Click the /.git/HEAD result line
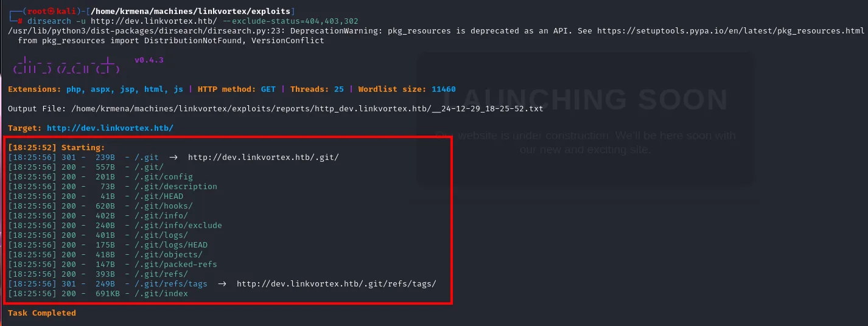This screenshot has width=868, height=326. [96, 196]
